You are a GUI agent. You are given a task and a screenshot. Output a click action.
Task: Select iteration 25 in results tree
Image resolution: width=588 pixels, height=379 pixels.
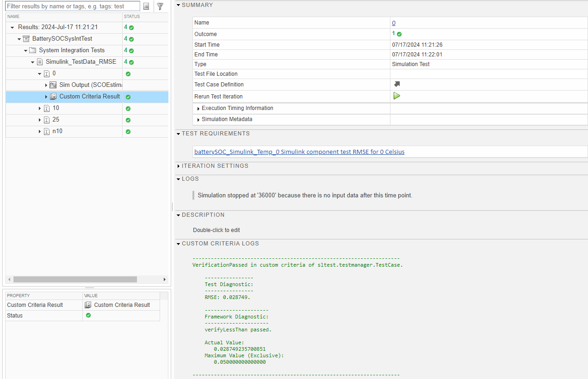tap(56, 120)
